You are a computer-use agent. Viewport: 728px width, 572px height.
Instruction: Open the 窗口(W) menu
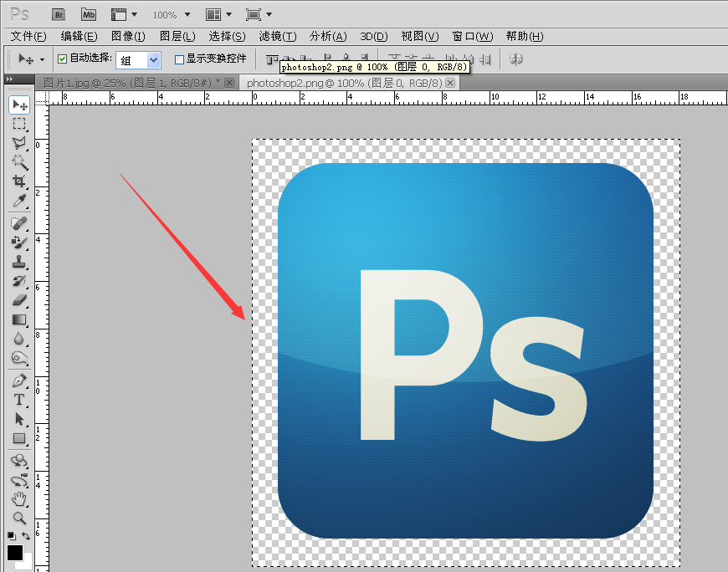point(473,36)
